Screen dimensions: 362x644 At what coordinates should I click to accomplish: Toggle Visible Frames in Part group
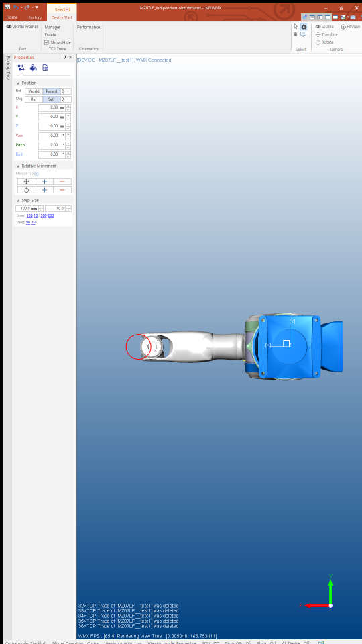[22, 27]
